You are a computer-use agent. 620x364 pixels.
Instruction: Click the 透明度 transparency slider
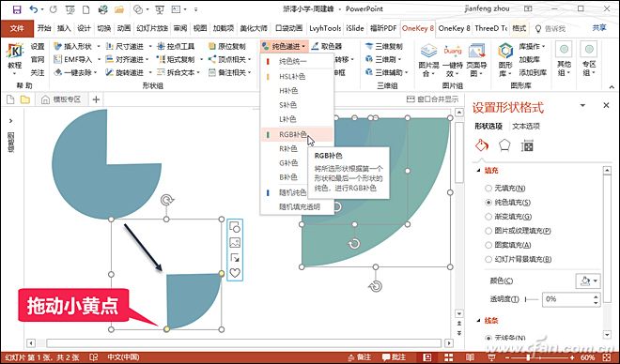(x=532, y=299)
